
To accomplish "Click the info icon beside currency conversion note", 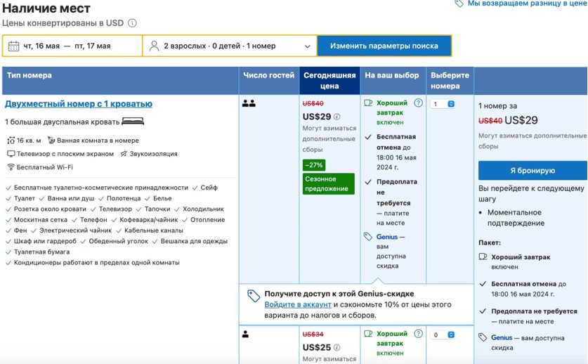I will coord(132,23).
